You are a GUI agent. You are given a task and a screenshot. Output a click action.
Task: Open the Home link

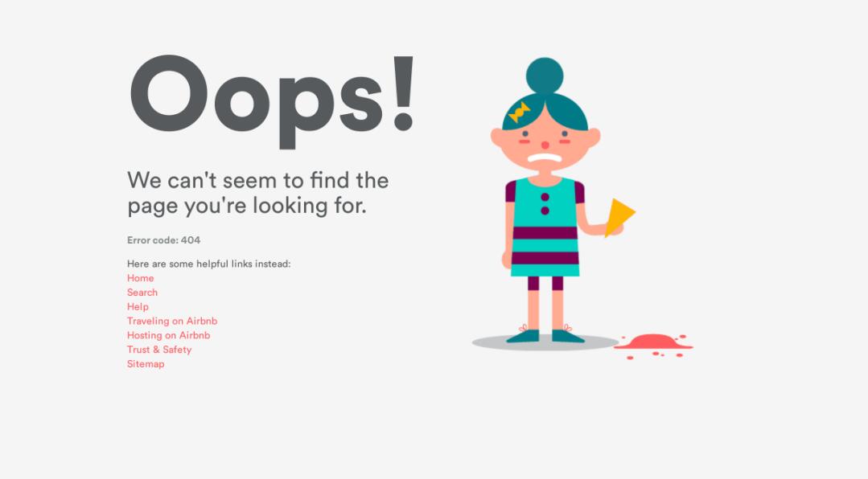(x=141, y=278)
